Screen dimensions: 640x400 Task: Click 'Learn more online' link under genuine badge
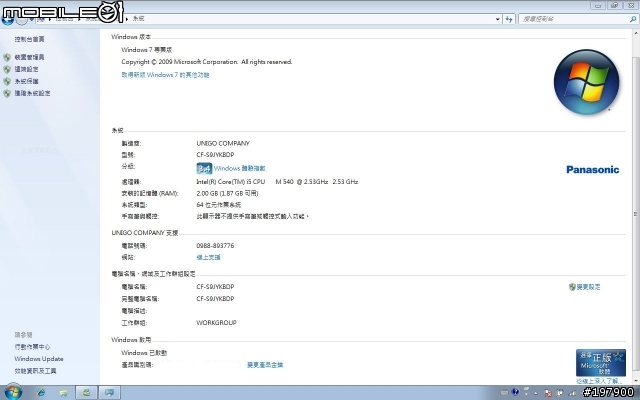tap(599, 380)
